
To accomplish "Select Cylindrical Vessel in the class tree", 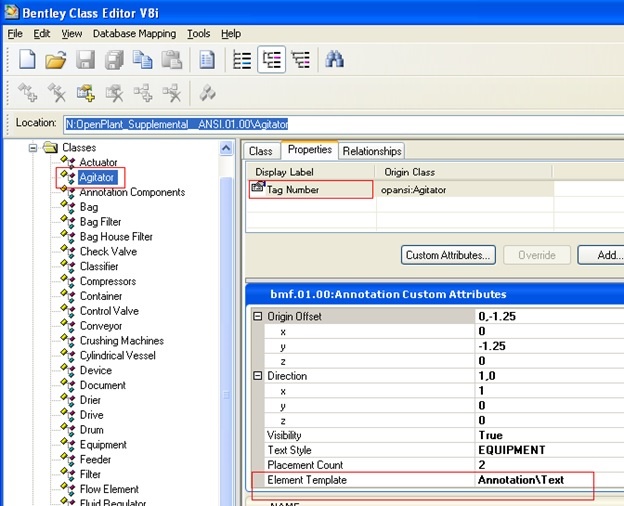I will coord(117,356).
